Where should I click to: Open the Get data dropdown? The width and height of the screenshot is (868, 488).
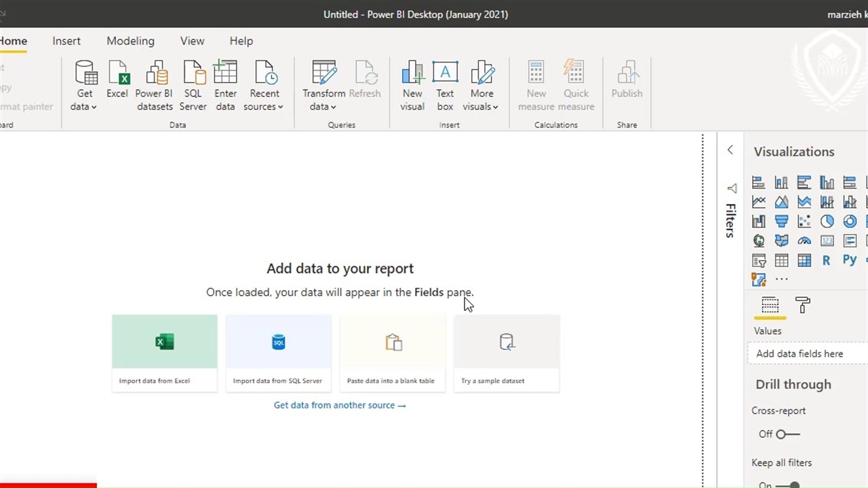tap(84, 106)
